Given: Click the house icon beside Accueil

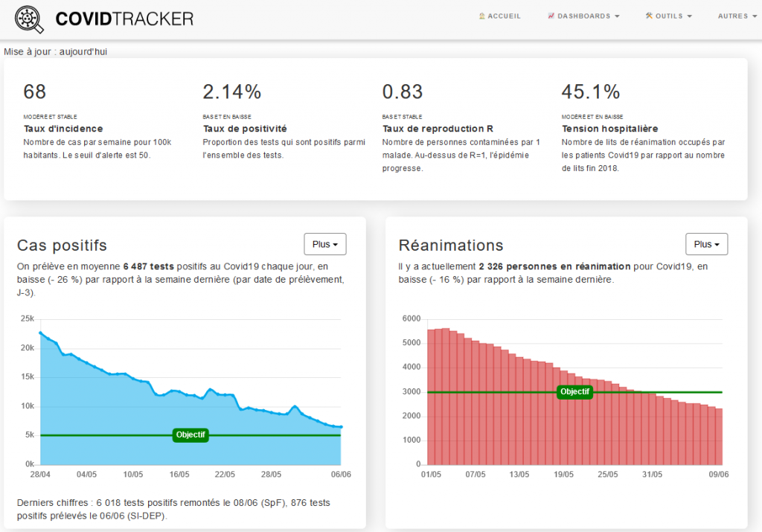Looking at the screenshot, I should [x=482, y=16].
